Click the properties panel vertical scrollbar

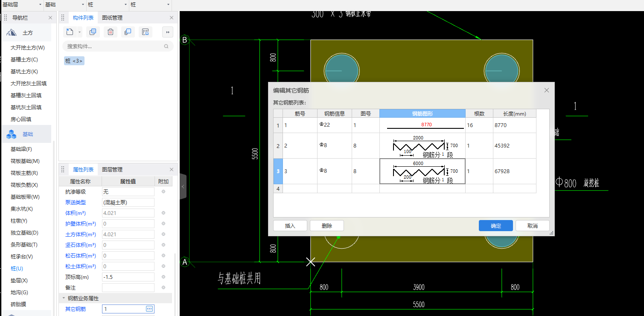tap(174, 284)
